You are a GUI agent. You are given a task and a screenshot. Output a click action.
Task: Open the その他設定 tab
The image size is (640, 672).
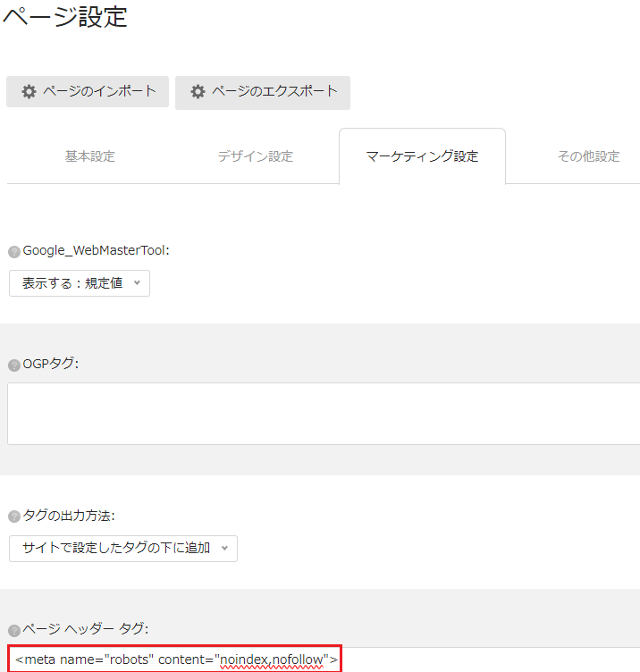point(588,156)
